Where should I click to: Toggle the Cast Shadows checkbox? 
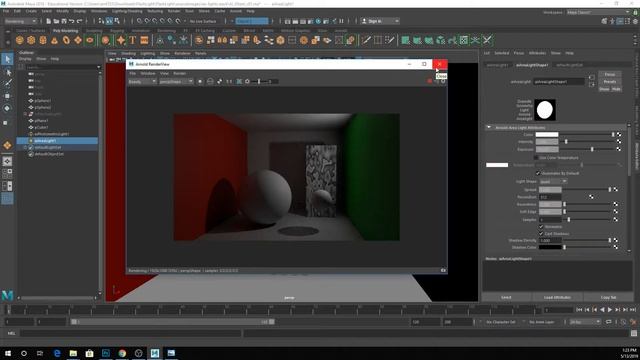pyautogui.click(x=542, y=233)
